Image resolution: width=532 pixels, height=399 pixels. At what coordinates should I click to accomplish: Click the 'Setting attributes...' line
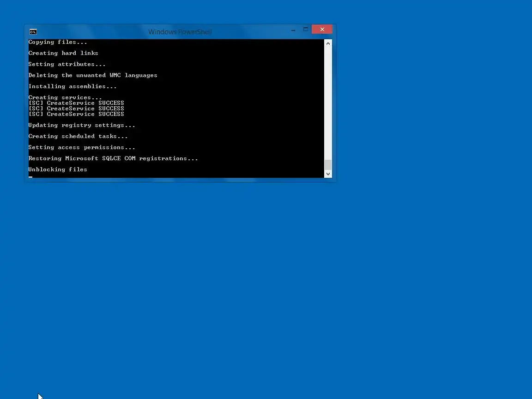[67, 64]
